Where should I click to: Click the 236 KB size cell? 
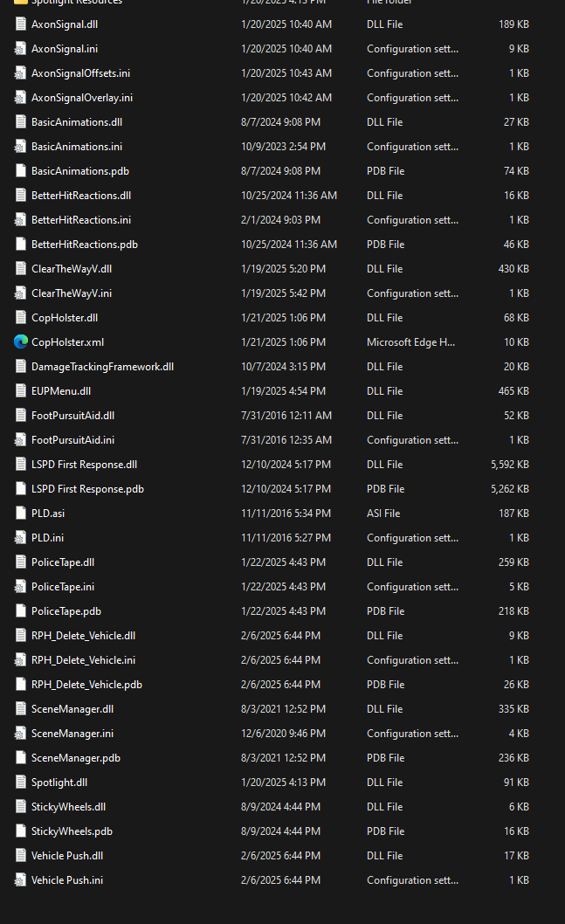[513, 758]
